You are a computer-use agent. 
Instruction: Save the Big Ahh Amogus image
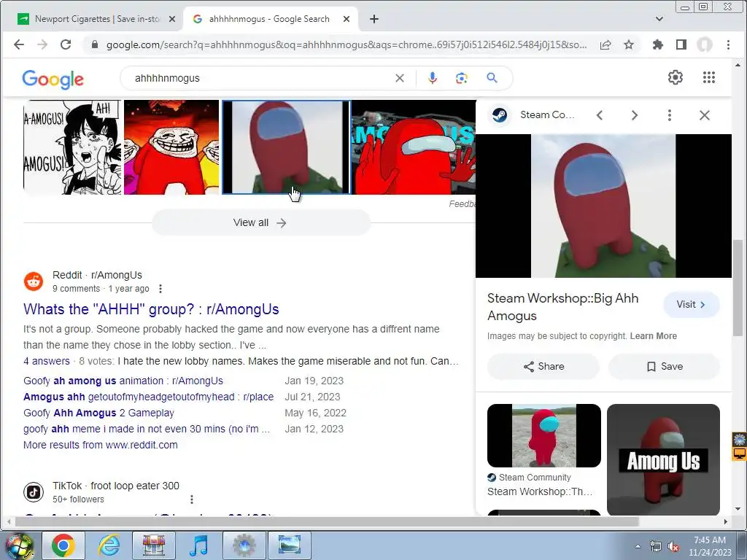tap(664, 366)
